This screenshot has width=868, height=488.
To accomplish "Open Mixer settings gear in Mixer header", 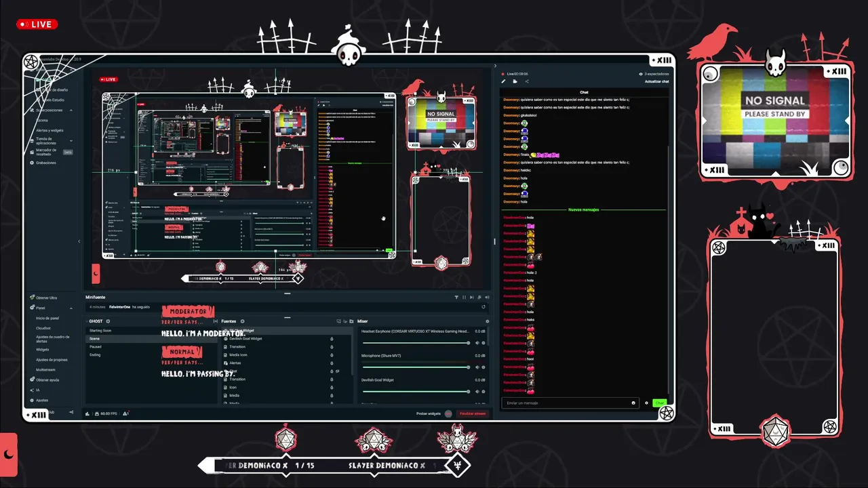I will pyautogui.click(x=487, y=321).
